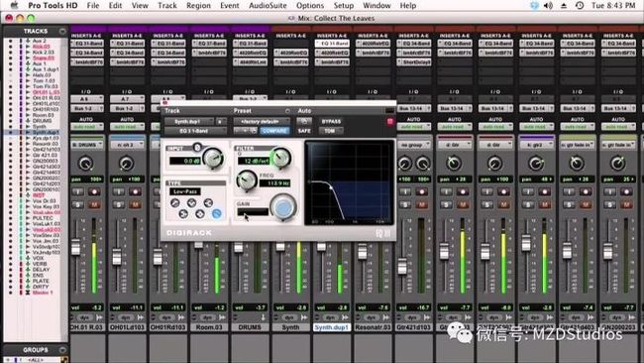Open the b: DRUMS group selector
644x363 pixels.
coord(87,145)
